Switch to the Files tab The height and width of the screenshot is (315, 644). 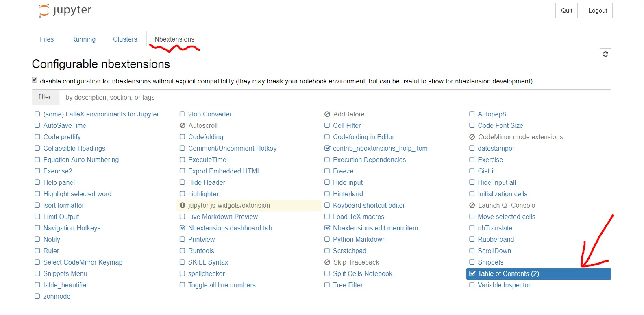coord(47,39)
